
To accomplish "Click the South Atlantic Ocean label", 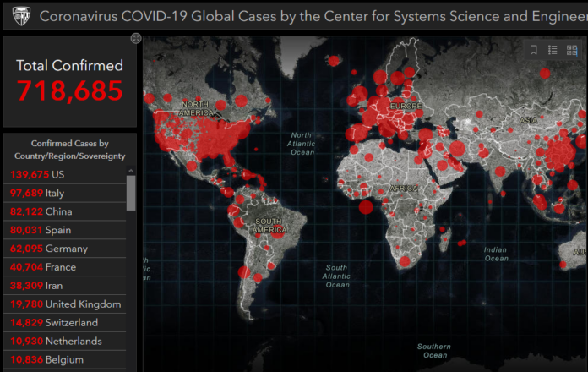I will (x=337, y=276).
